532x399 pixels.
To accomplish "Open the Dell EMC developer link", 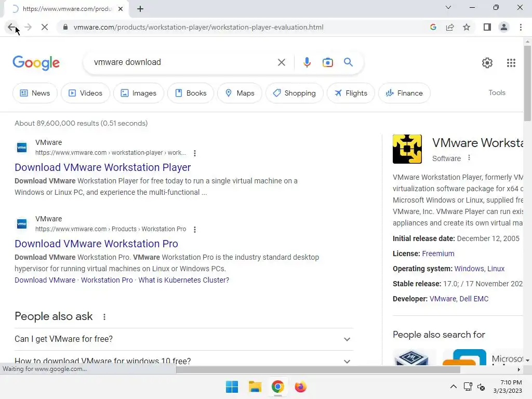I will 474,299.
